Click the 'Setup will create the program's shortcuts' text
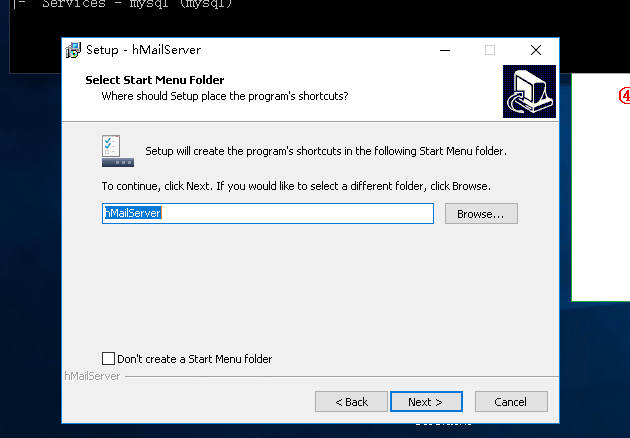The image size is (630, 438). click(326, 151)
